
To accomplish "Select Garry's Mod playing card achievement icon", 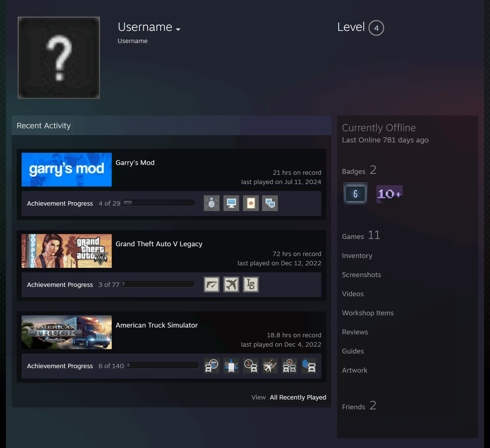I will (x=251, y=203).
